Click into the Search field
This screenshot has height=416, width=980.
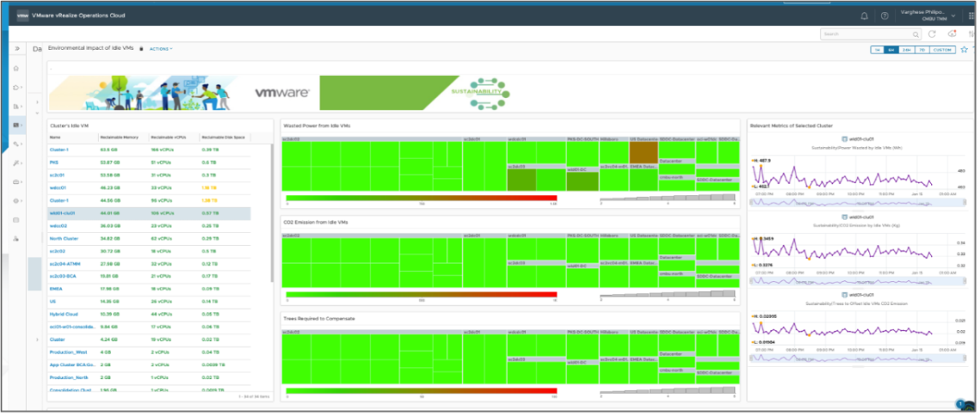point(871,34)
